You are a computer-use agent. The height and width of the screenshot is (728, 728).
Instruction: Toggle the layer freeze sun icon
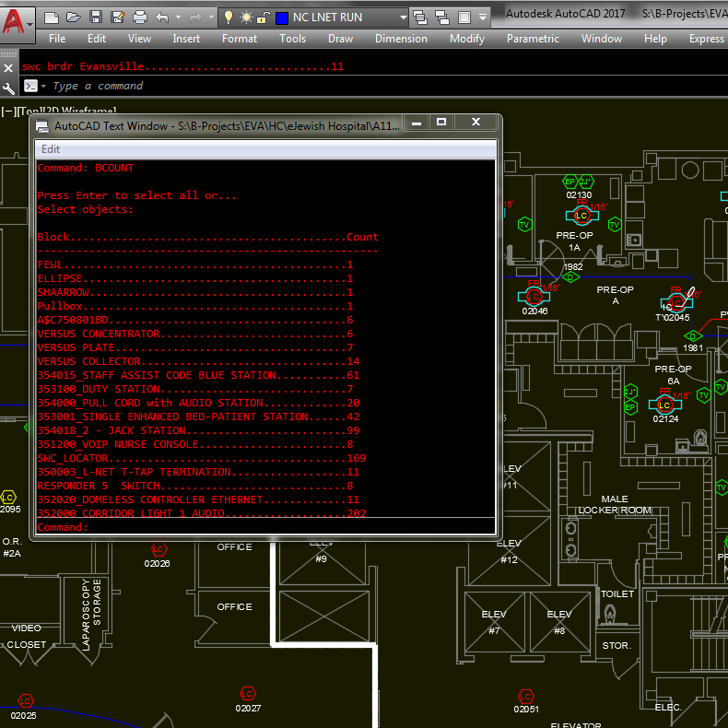coord(246,18)
